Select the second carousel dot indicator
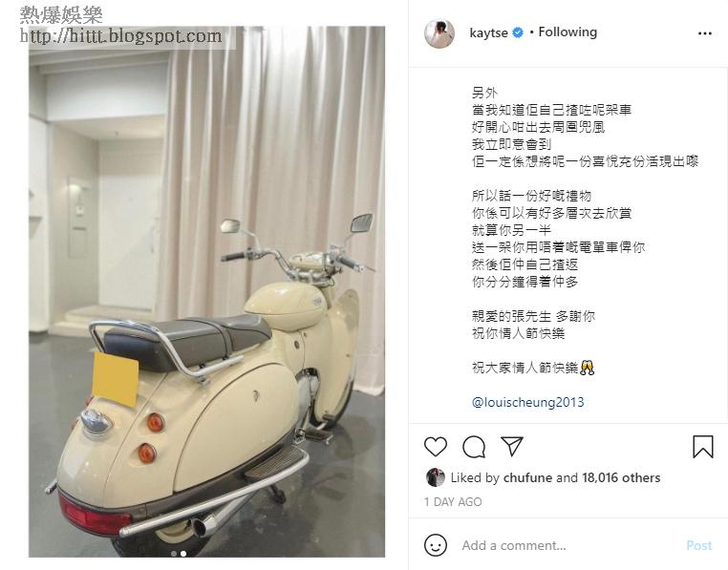 183,553
